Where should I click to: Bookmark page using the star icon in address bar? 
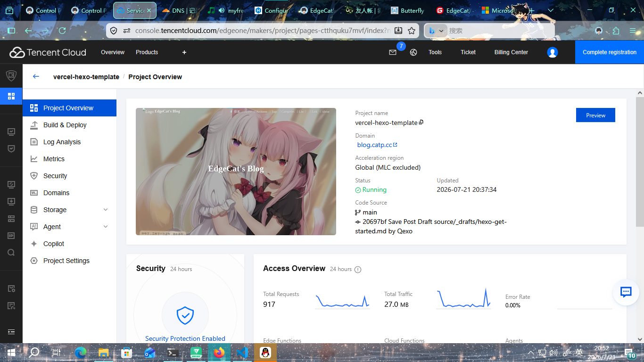pyautogui.click(x=412, y=31)
